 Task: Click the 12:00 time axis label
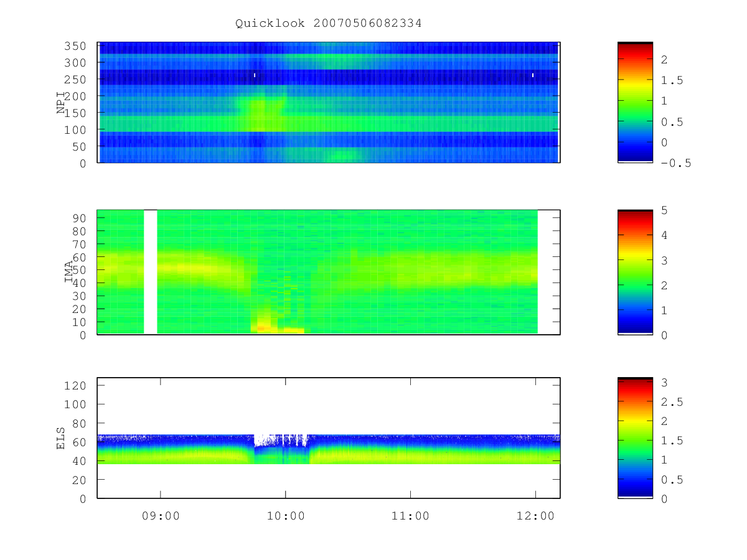(536, 516)
